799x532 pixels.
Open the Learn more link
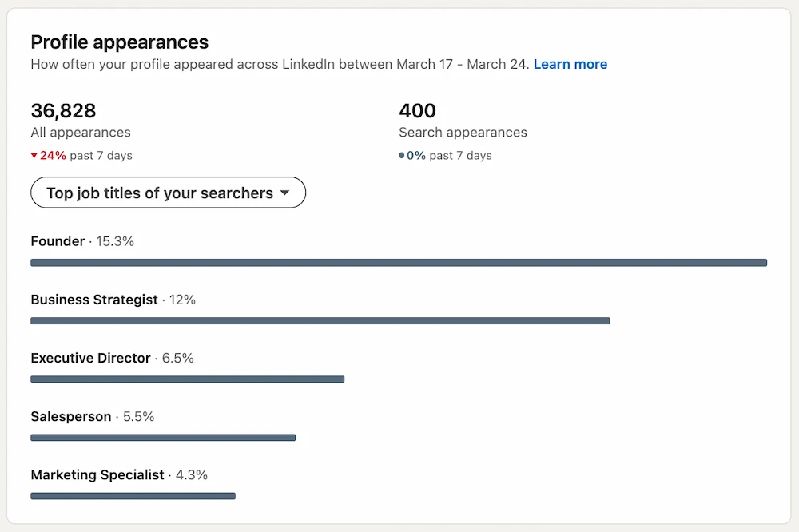pos(570,64)
